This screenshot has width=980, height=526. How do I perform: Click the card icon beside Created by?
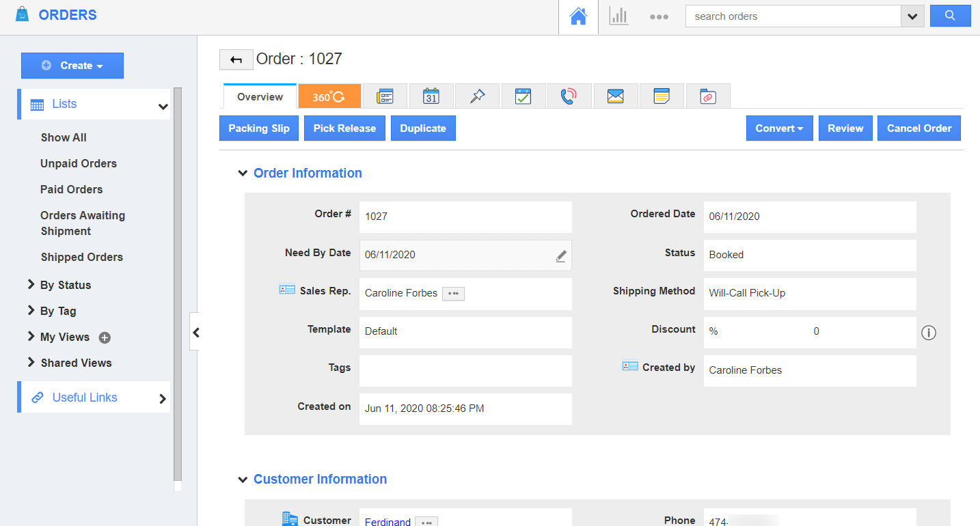point(630,367)
